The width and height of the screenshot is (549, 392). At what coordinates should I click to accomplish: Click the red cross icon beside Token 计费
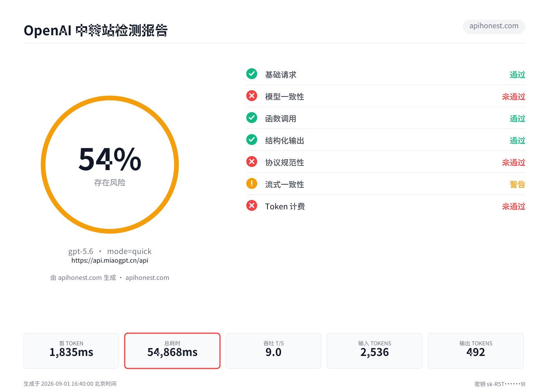[252, 205]
